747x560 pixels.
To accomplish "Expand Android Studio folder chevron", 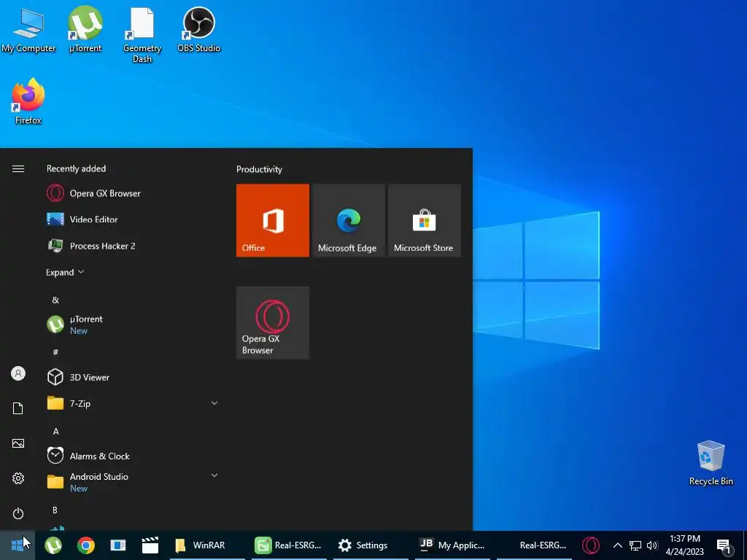I will pos(214,475).
